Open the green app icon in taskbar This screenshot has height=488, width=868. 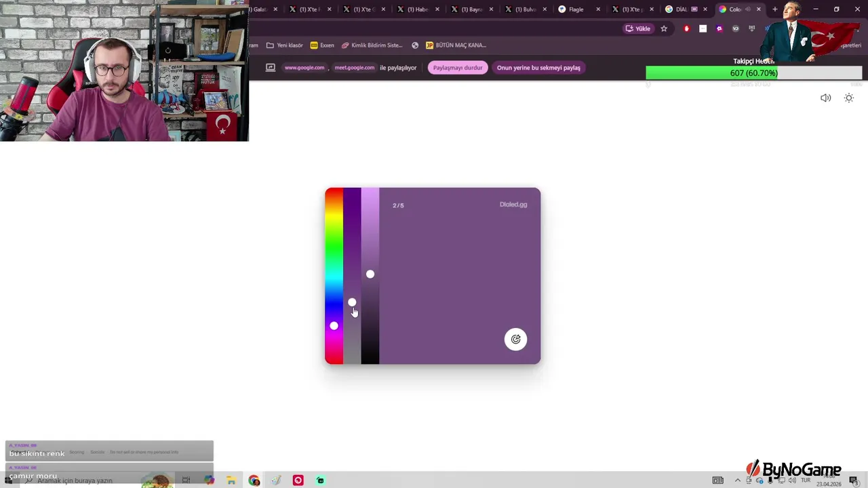pyautogui.click(x=320, y=481)
